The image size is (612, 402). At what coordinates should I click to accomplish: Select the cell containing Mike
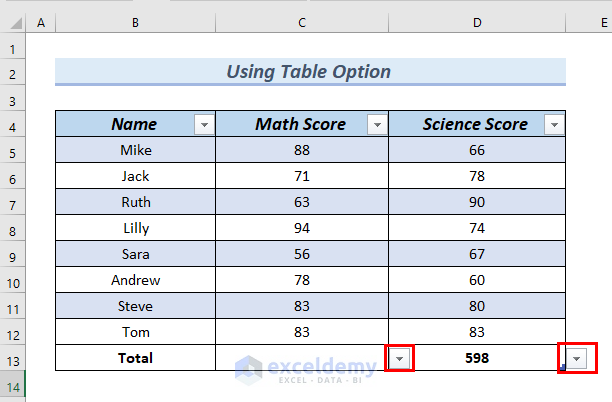(135, 150)
